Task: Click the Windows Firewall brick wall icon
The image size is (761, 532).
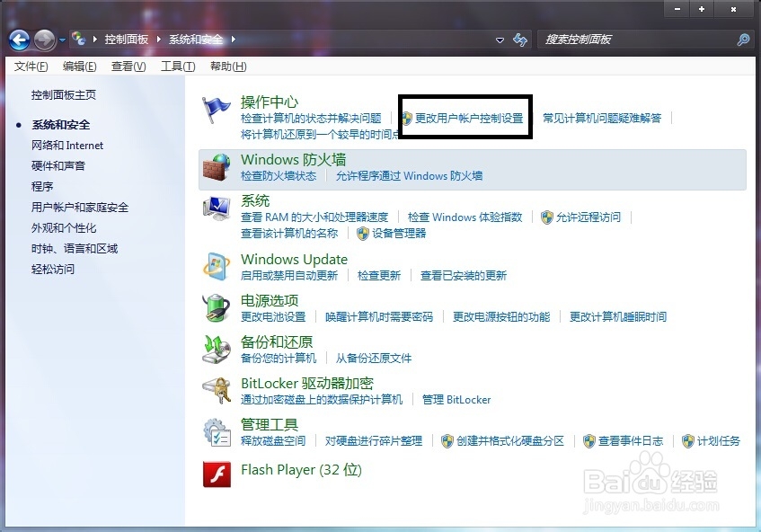Action: (216, 167)
